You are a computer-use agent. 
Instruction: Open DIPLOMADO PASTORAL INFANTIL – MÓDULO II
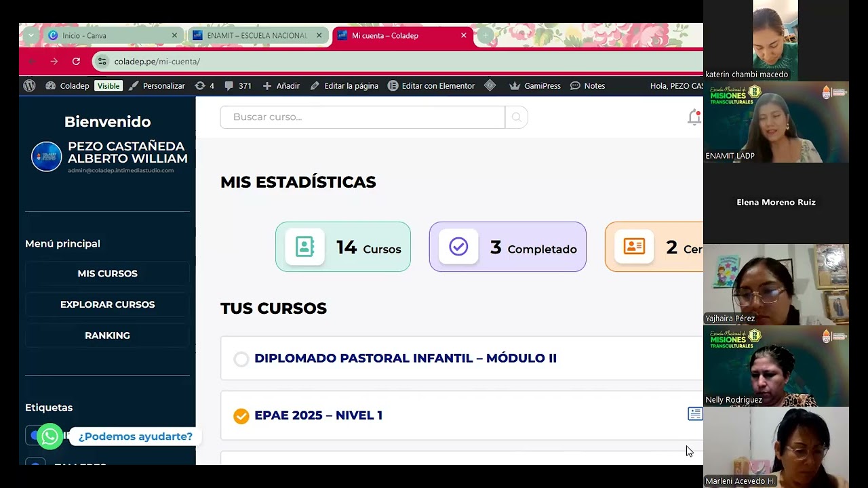coord(406,359)
